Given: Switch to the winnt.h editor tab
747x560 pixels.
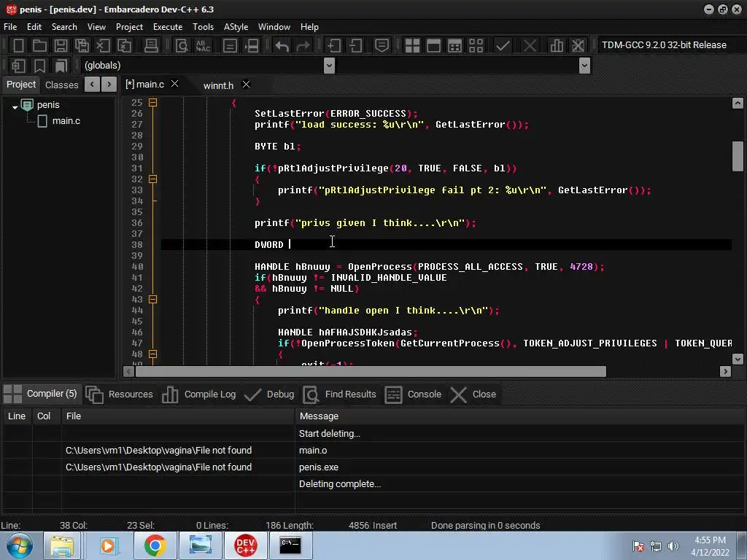Looking at the screenshot, I should [x=218, y=86].
